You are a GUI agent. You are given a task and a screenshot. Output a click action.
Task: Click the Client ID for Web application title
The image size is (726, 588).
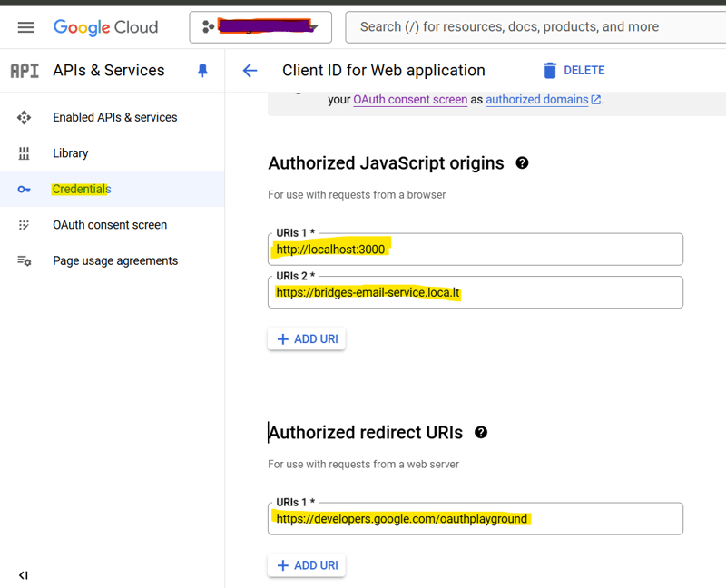pyautogui.click(x=384, y=71)
